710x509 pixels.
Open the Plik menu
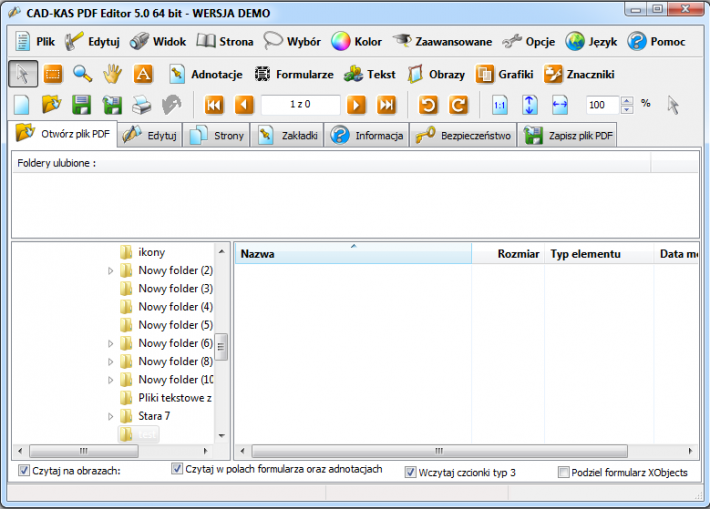pos(34,42)
